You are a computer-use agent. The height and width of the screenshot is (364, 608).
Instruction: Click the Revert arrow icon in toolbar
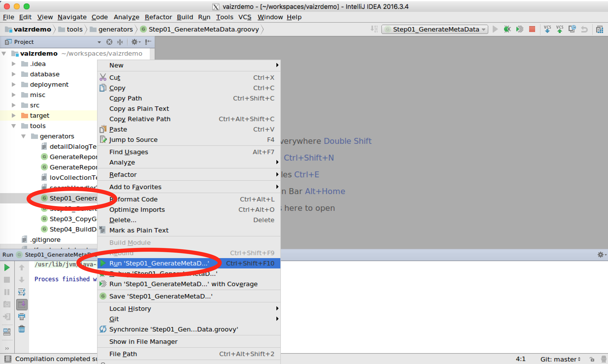click(x=584, y=29)
